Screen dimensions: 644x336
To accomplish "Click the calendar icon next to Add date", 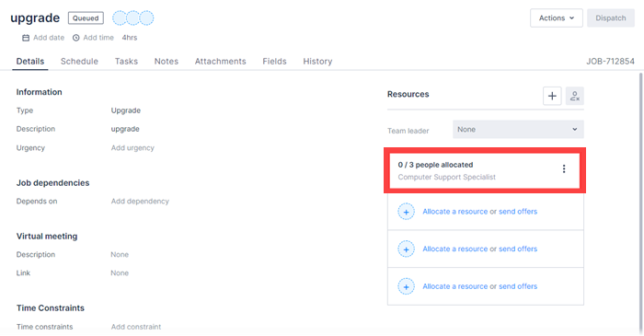I will coord(26,38).
